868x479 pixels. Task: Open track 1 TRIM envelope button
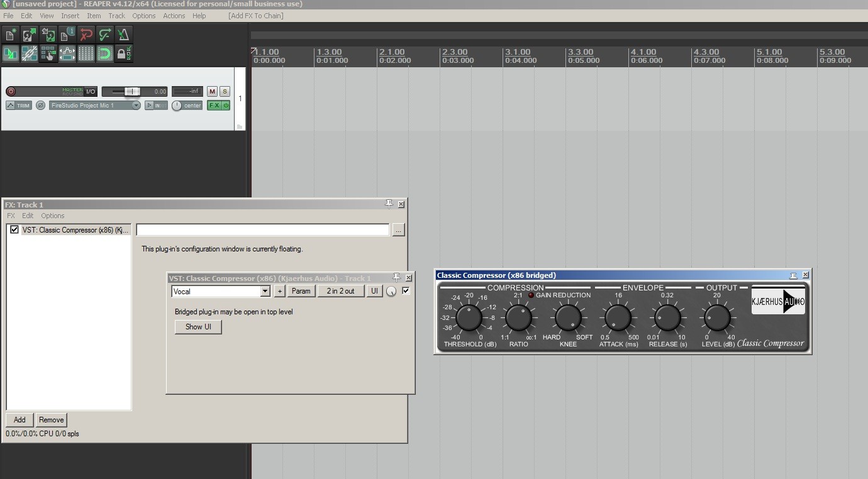[x=19, y=106]
